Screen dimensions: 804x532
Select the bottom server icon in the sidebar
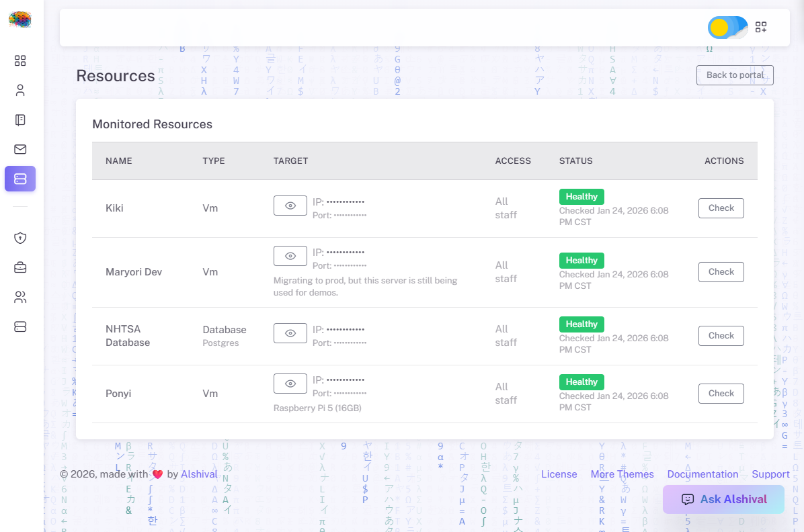20,326
